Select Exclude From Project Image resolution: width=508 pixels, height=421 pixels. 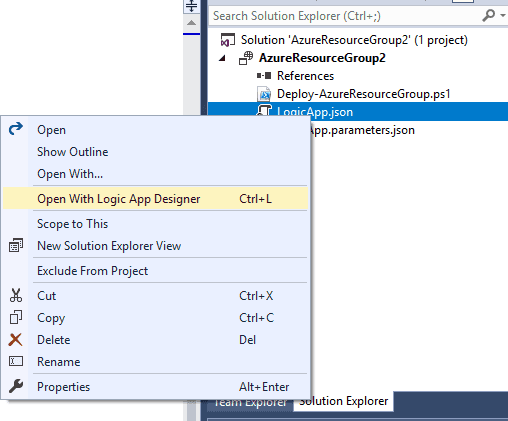155,271
